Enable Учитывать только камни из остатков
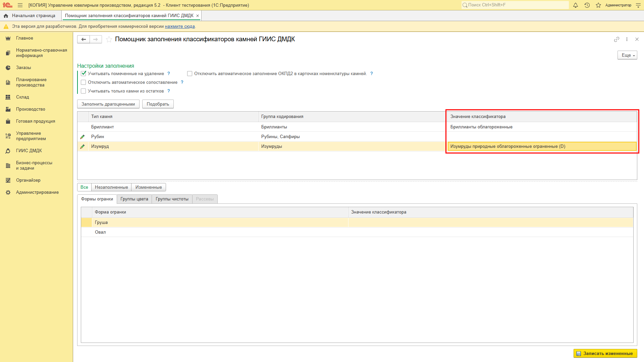Viewport: 644px width, 362px height. coord(84,91)
